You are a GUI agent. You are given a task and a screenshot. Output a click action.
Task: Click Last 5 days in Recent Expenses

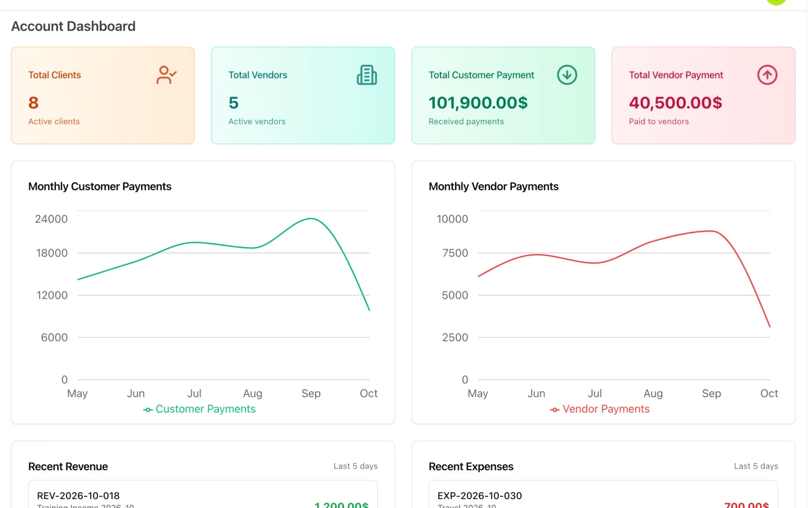[x=756, y=466]
